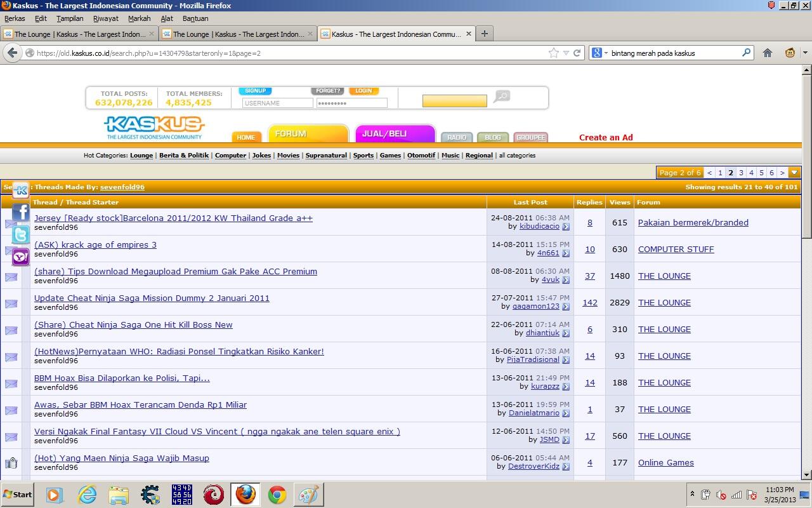
Task: Open the Markah menu
Action: (x=139, y=18)
